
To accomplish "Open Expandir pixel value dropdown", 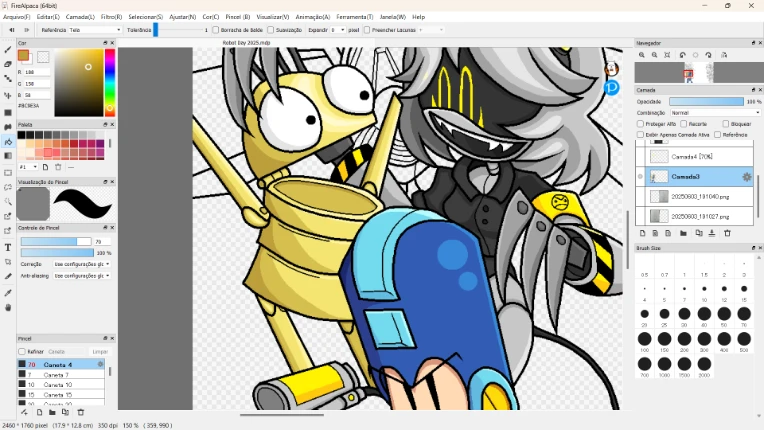I will point(338,30).
